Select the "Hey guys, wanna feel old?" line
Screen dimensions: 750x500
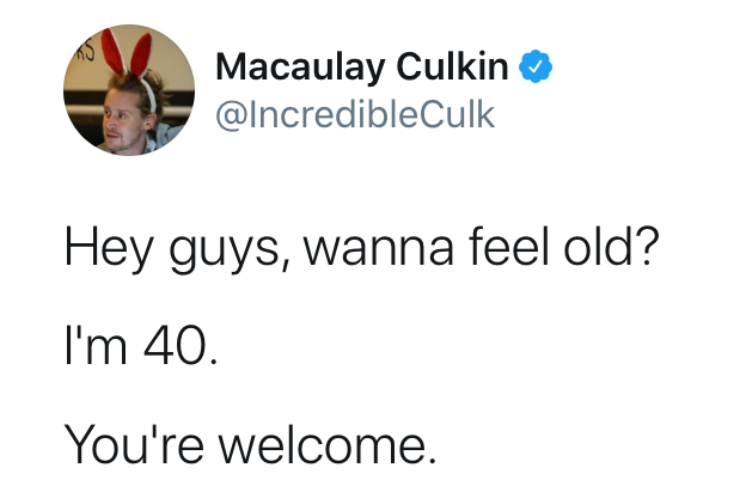[x=361, y=247]
